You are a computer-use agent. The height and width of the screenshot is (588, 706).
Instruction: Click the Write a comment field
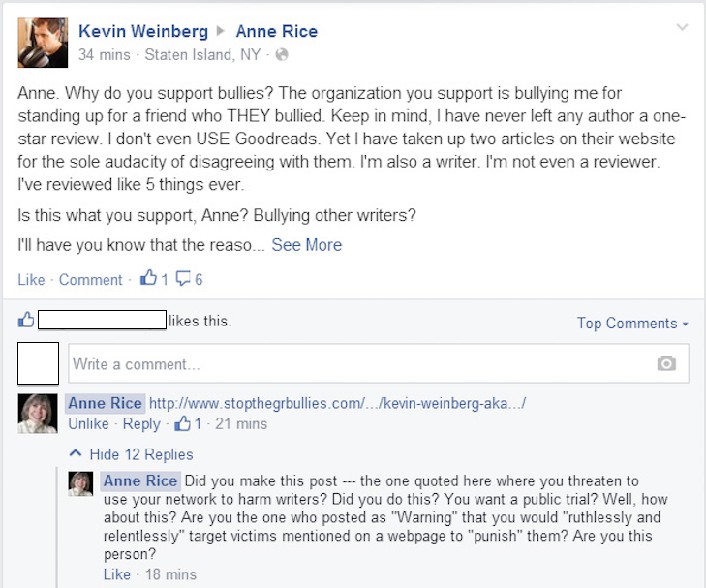coord(358,364)
